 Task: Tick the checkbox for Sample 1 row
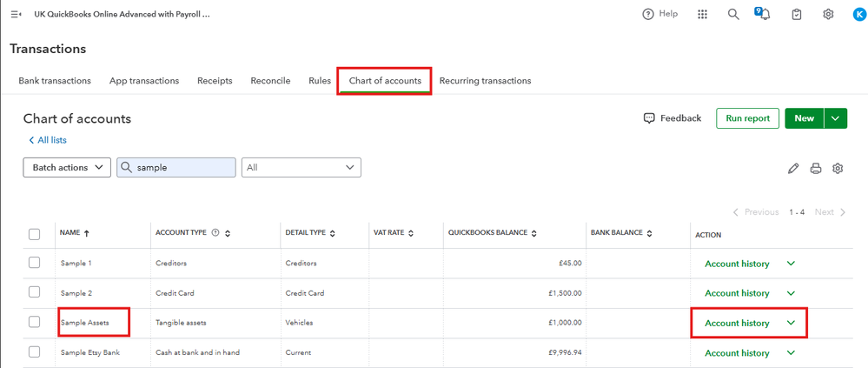coord(35,263)
